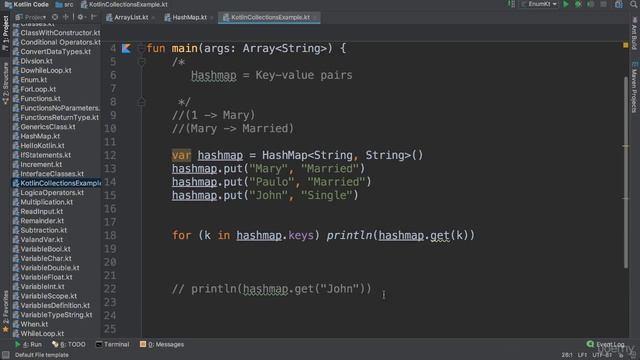This screenshot has width=640, height=360.
Task: Open project structure icon in top toolbar
Action: coord(619,4)
